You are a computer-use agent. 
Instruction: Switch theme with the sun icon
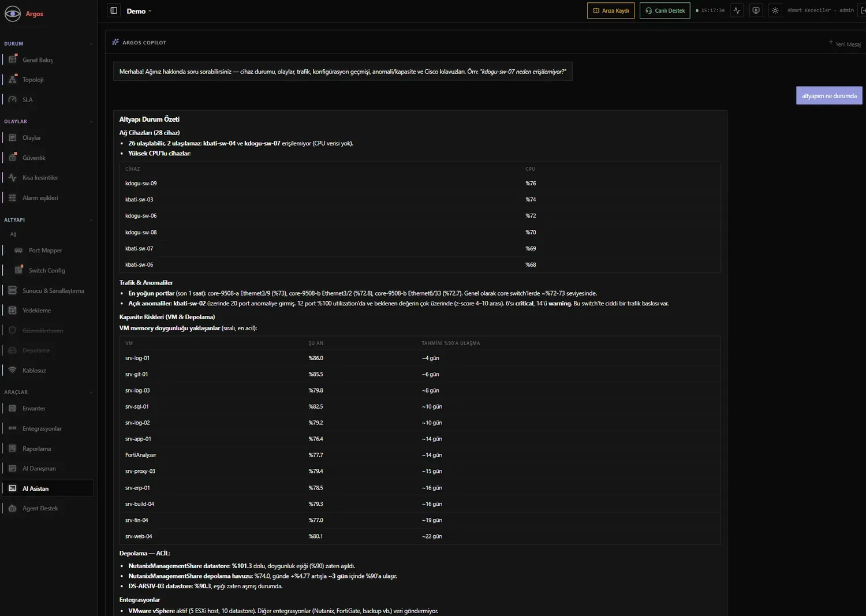pos(775,10)
